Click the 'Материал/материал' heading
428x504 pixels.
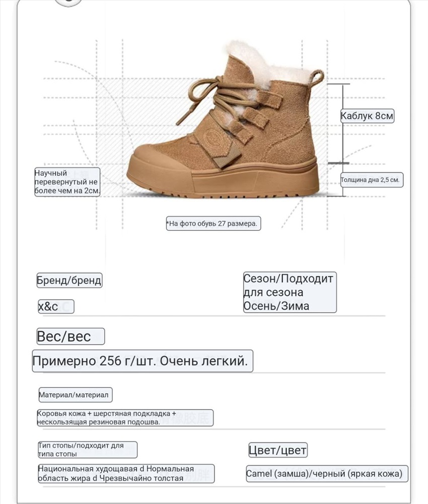pyautogui.click(x=76, y=395)
